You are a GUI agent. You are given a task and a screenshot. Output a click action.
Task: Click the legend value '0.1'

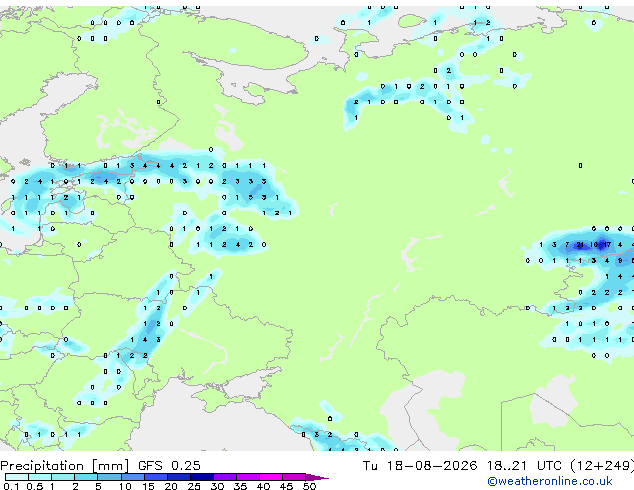tap(11, 486)
